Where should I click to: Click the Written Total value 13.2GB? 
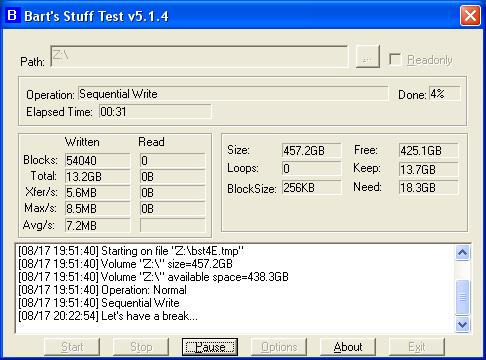coord(97,176)
